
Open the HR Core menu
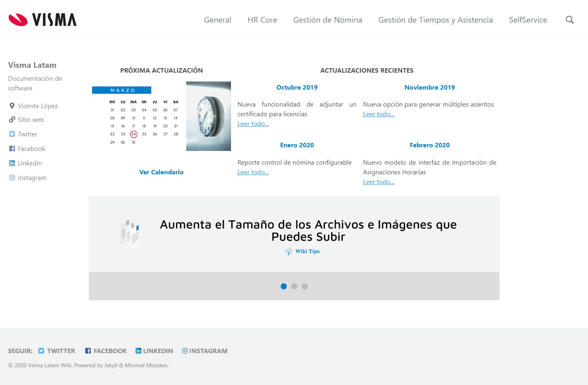[262, 20]
